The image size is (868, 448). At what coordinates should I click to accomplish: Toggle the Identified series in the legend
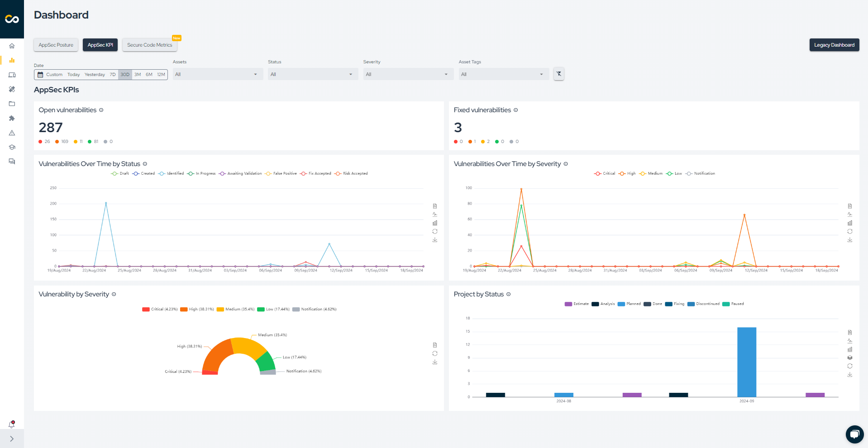[171, 173]
